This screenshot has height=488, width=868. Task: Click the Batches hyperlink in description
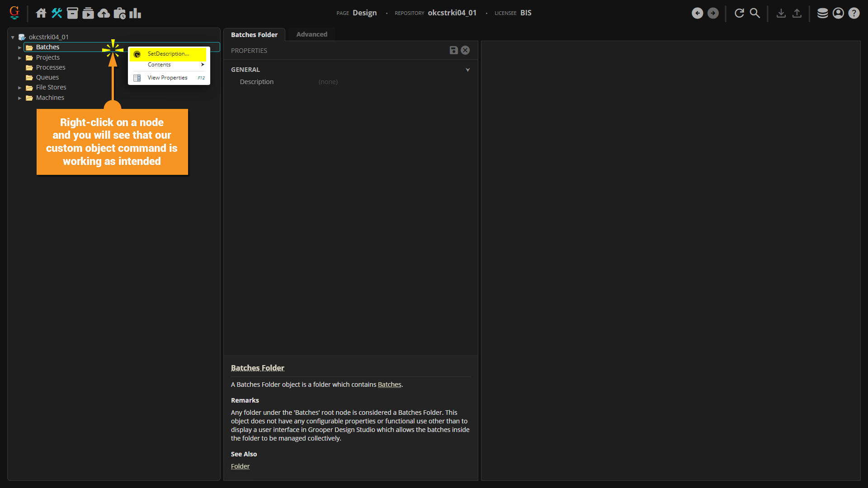[x=389, y=385]
